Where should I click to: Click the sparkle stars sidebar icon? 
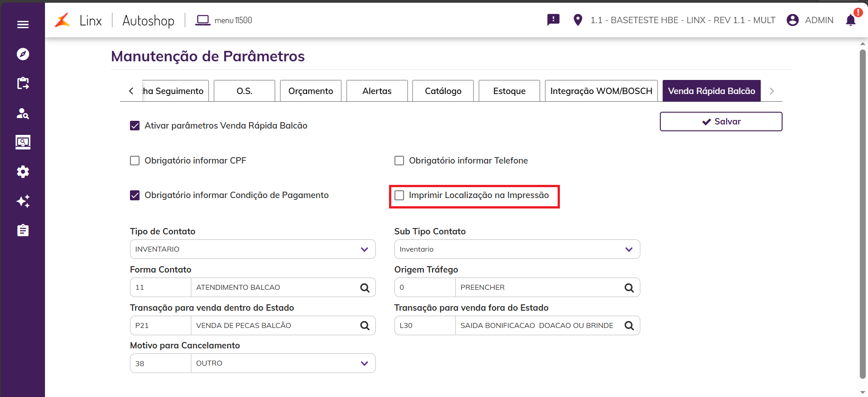click(x=23, y=201)
